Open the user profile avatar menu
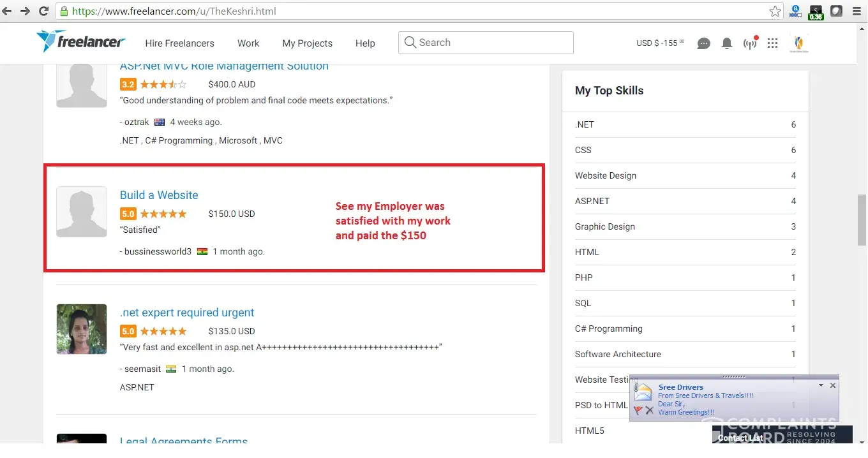This screenshot has width=868, height=458. (x=798, y=43)
